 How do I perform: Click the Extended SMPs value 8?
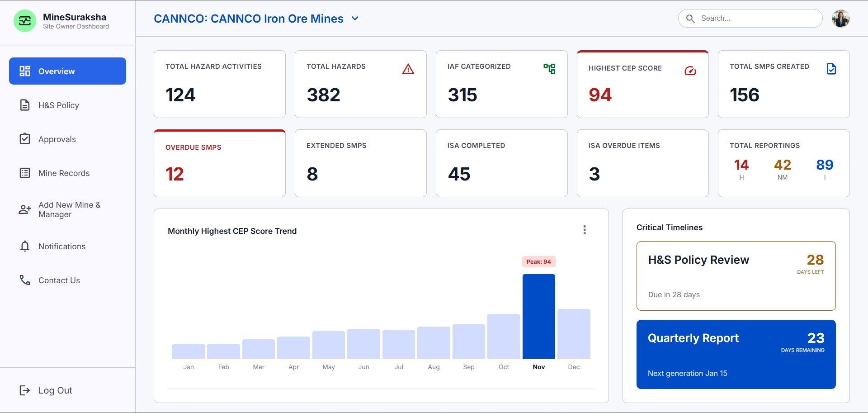pos(312,174)
